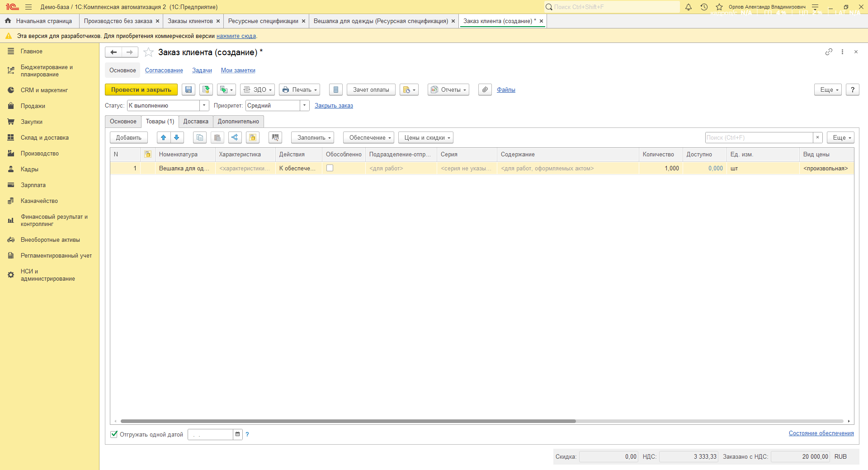Click the horizontal scrollbar under the table
The width and height of the screenshot is (868, 470).
point(348,421)
